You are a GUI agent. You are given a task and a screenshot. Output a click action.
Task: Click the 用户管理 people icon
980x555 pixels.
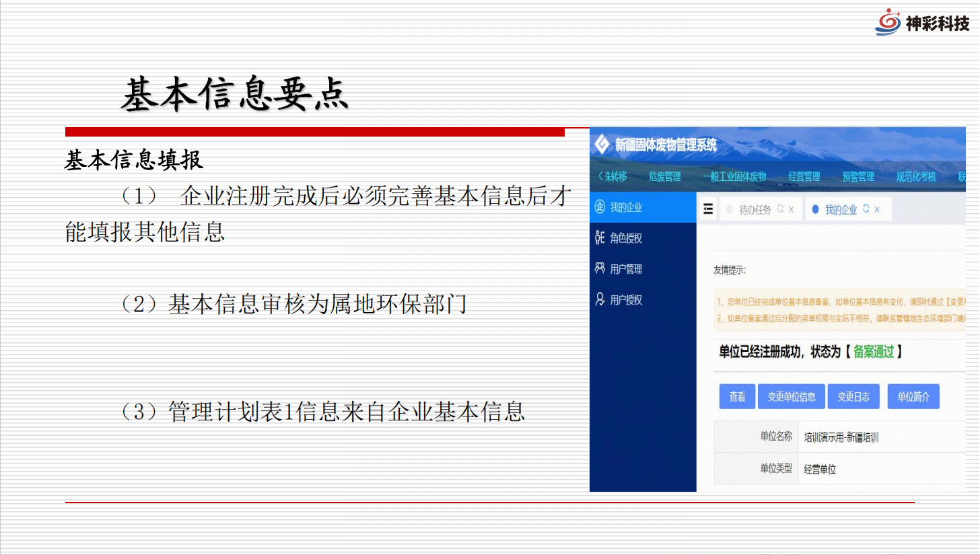point(600,268)
